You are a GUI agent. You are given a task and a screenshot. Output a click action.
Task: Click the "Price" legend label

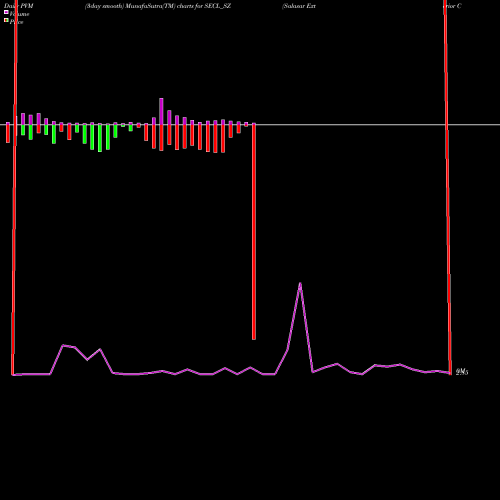coord(16,22)
